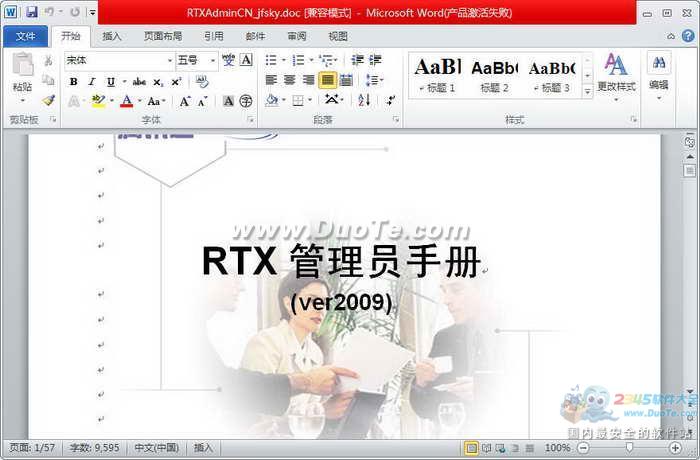Click the 更改样式 button
700x460 pixels.
tap(616, 75)
